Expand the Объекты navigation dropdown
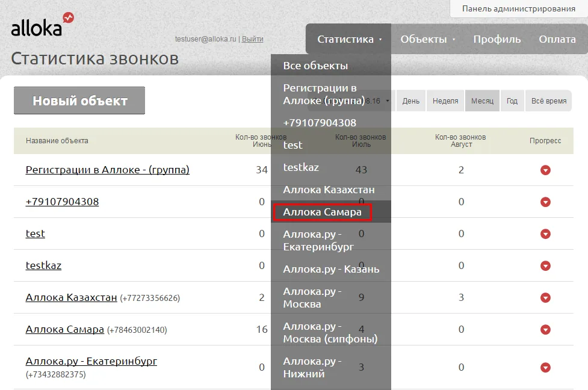Viewport: 588px width, 390px height. point(427,39)
